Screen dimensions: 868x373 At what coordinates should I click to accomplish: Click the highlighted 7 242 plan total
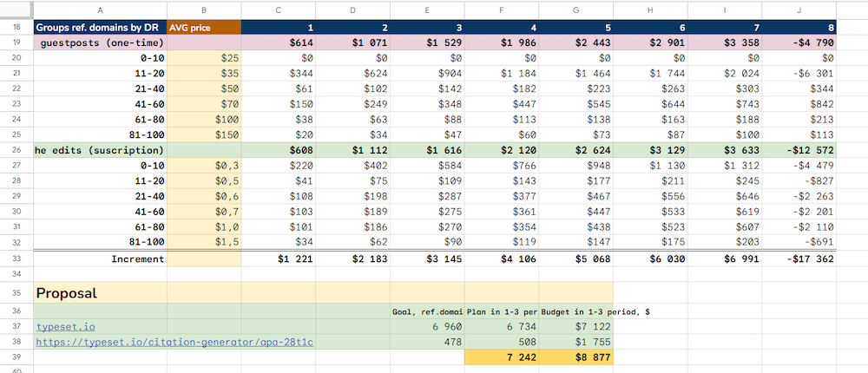click(502, 357)
